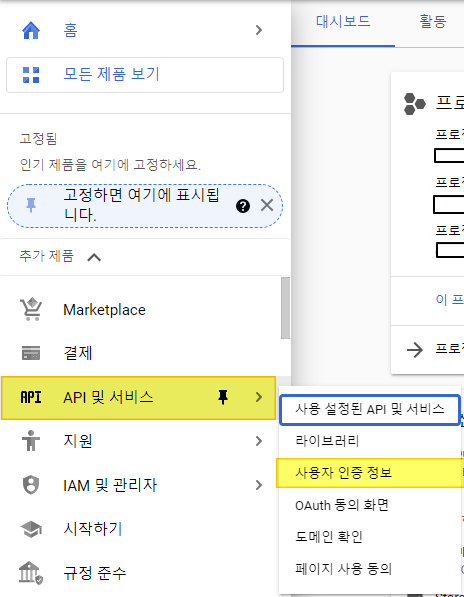464x597 pixels.
Task: Click the project hexagon icon
Action: click(414, 104)
